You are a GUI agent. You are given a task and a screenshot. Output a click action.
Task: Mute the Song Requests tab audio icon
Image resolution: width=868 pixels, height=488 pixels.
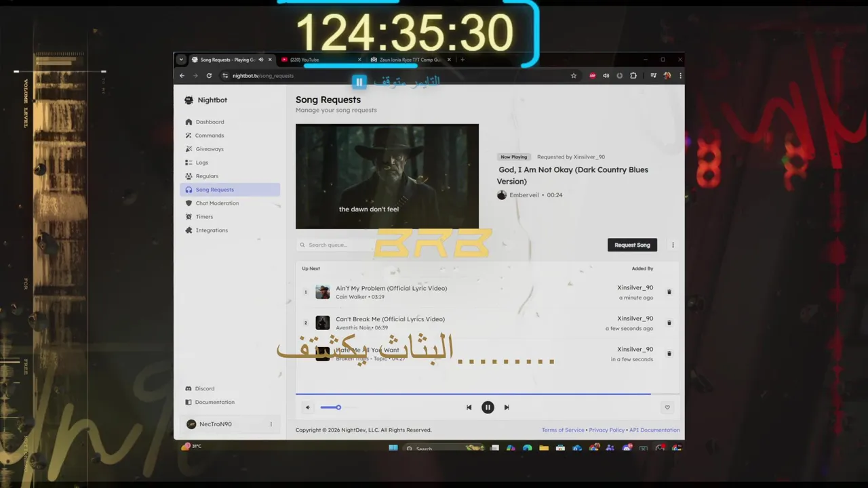[261, 60]
